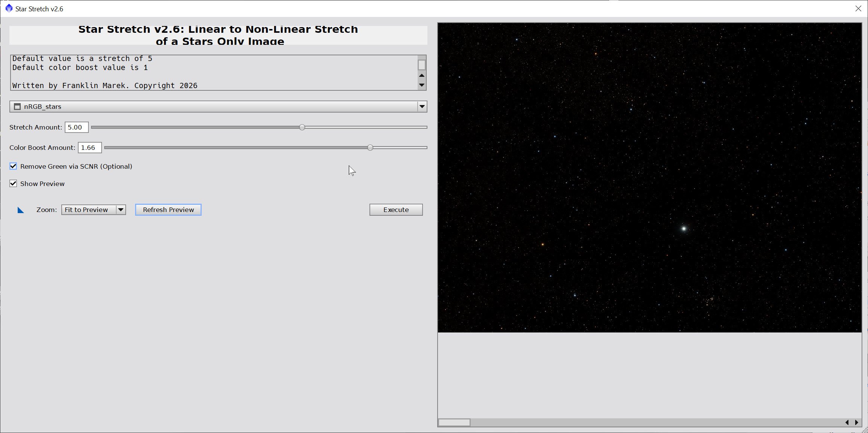
Task: Click the info text box scroll up arrow
Action: [422, 76]
